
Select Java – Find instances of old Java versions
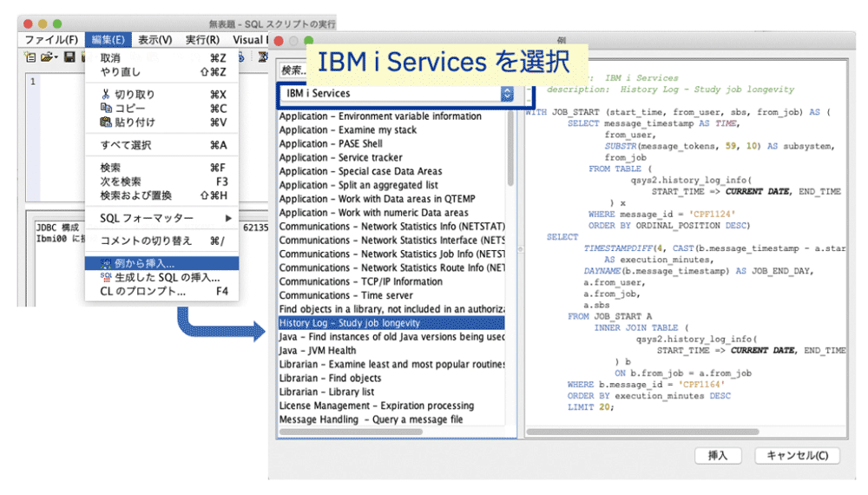pos(391,337)
